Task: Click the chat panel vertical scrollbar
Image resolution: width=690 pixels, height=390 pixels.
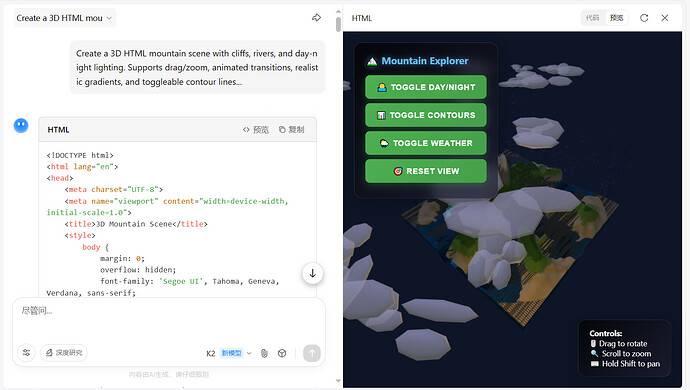Action: tap(338, 24)
